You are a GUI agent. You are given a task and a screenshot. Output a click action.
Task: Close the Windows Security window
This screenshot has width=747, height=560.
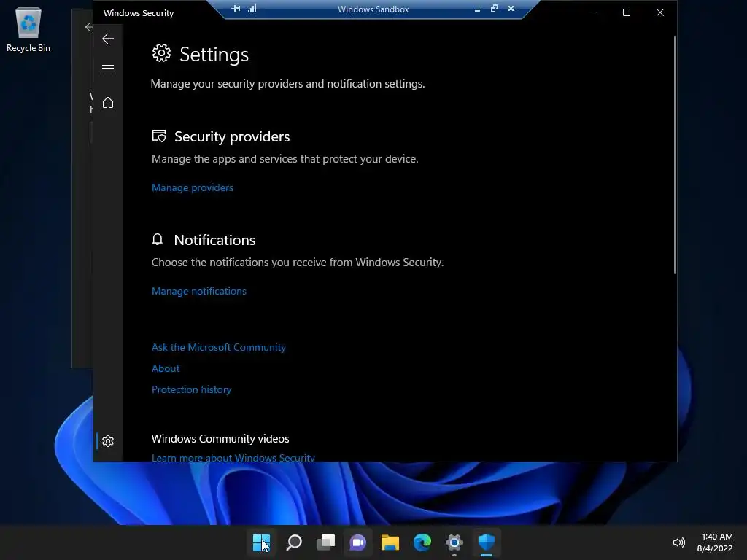point(659,12)
